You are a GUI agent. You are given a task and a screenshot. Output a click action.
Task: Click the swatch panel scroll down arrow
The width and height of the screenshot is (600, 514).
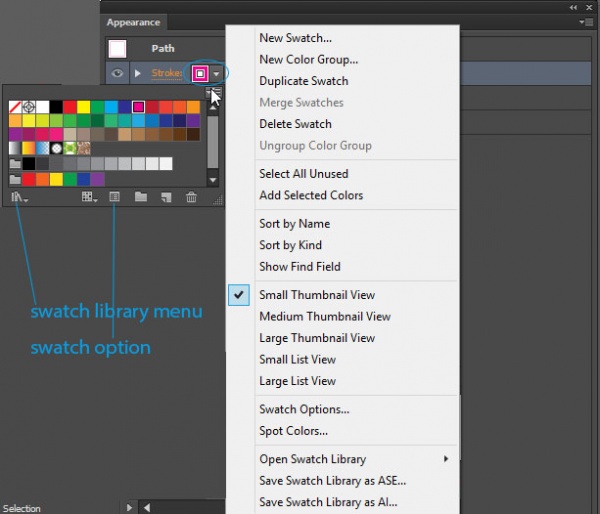[x=212, y=179]
